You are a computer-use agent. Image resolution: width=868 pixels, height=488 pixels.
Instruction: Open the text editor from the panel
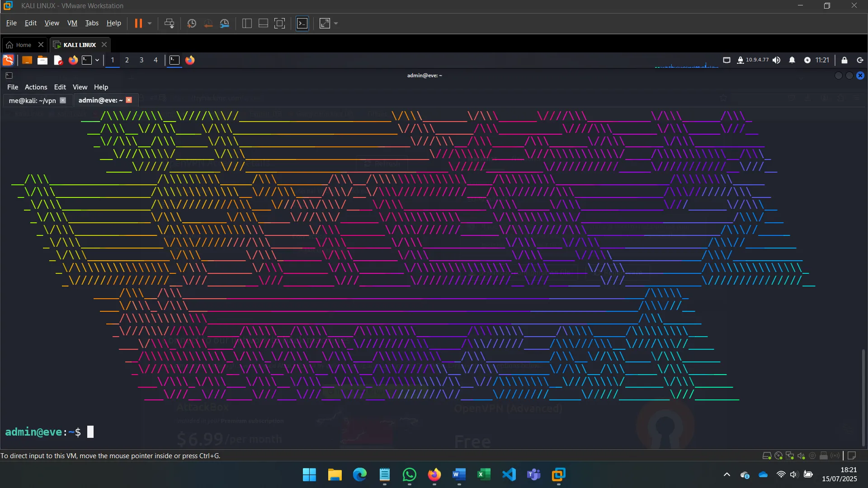click(x=58, y=60)
